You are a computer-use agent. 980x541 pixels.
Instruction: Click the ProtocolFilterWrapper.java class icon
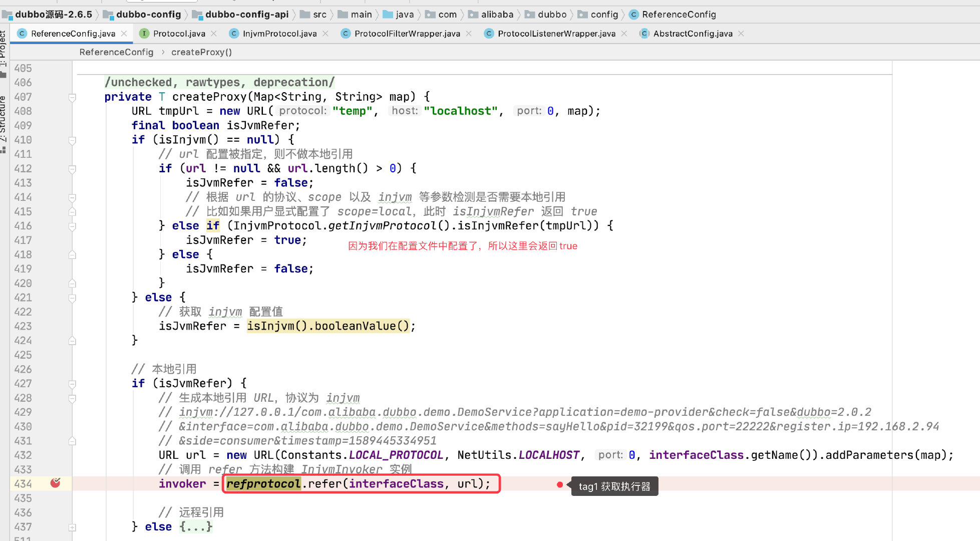345,34
